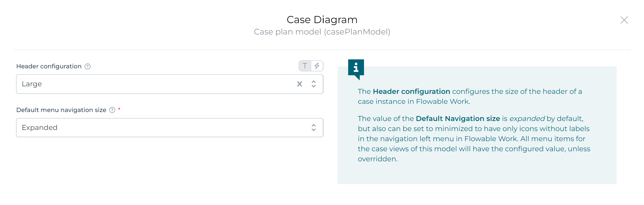Switch Header configuration to text mode (T)
644x205 pixels.
tap(305, 66)
